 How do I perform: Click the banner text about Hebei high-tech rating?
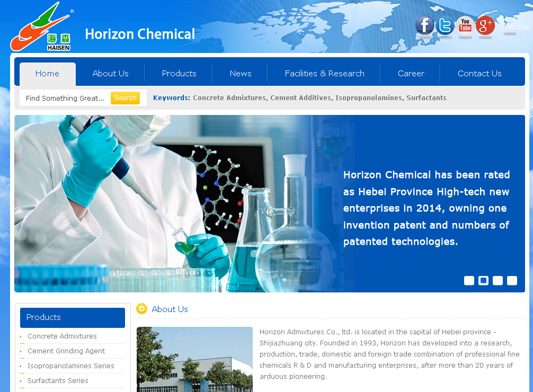(x=427, y=208)
